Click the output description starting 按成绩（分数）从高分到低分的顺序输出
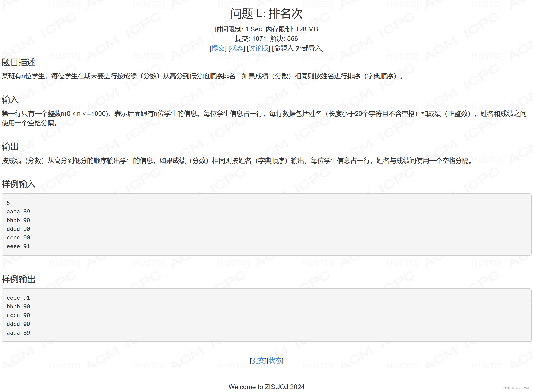This screenshot has width=533, height=392. pos(237,161)
